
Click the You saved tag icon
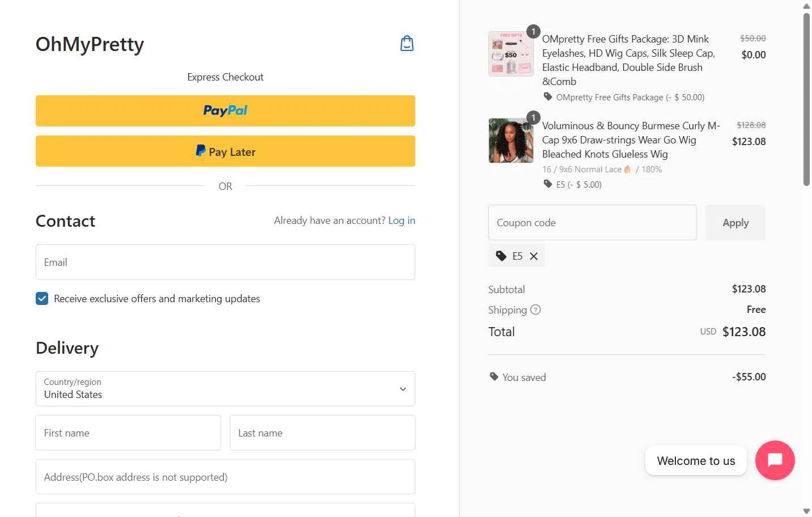[494, 377]
